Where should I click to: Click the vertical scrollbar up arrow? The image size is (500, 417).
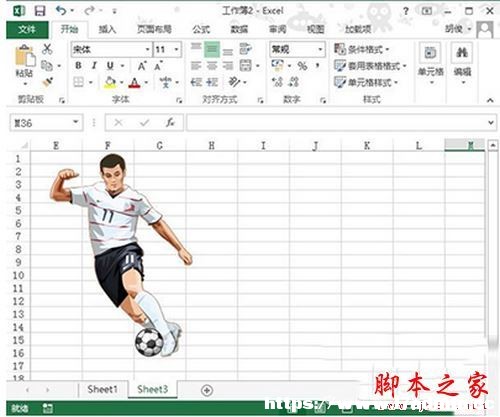click(493, 145)
